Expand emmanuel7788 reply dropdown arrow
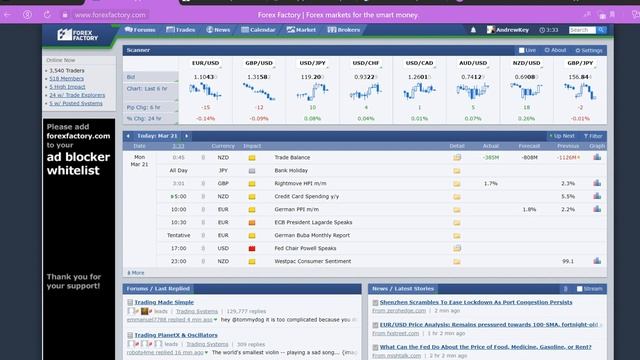 216,320
